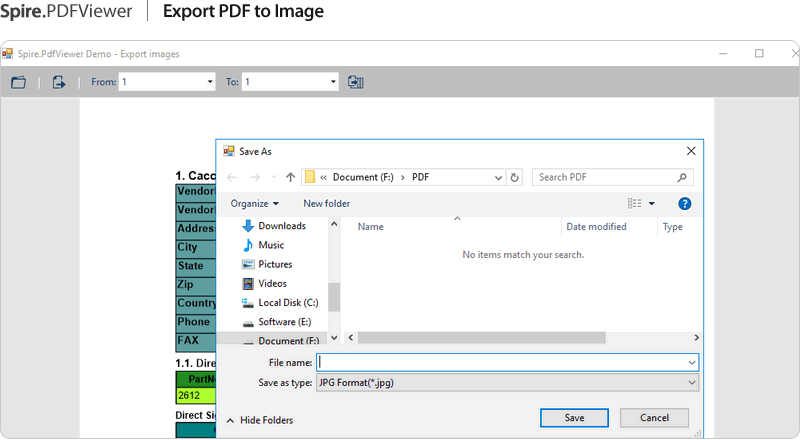Open the Save as type combo box
The height and width of the screenshot is (440, 800).
point(507,382)
